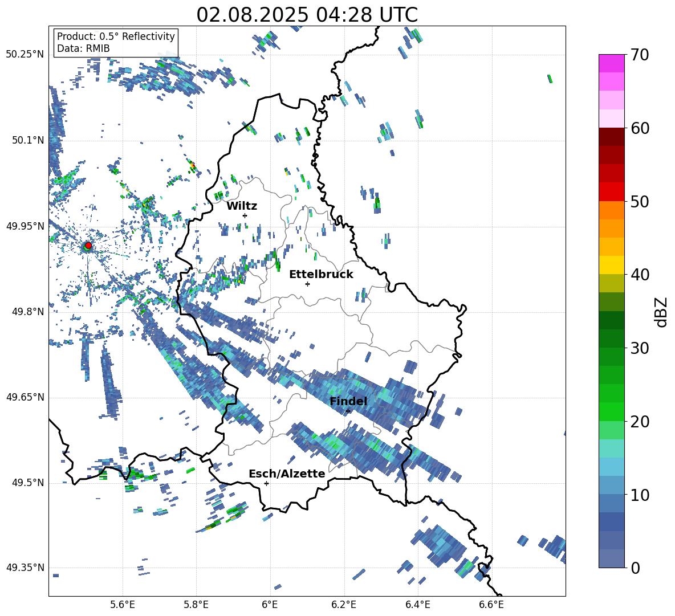Click the Product: 0.5° Reflectivity text

[116, 36]
